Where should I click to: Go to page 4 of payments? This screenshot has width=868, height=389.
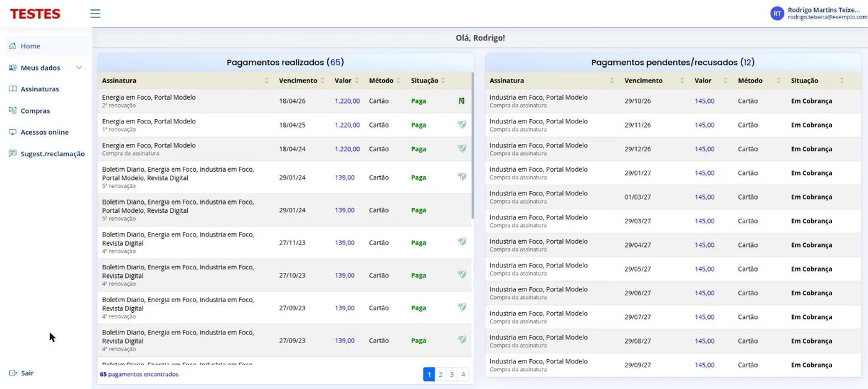tap(463, 374)
